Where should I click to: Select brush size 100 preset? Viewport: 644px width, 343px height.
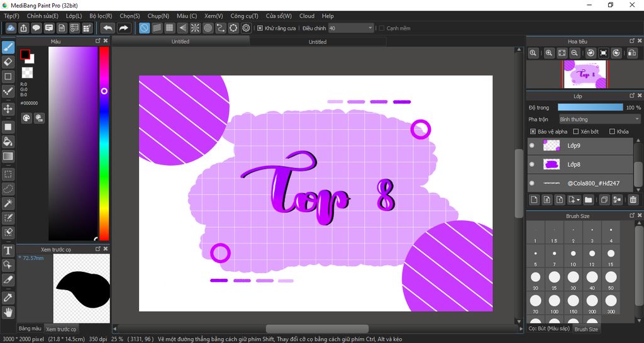[x=554, y=303]
